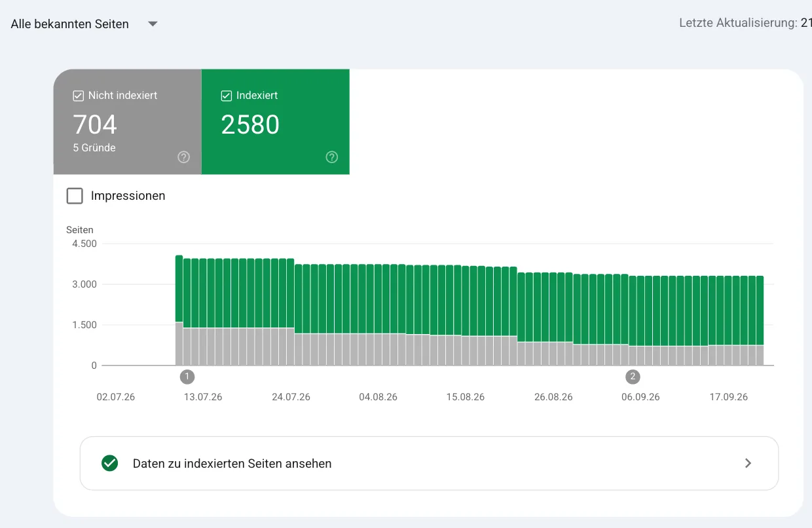The width and height of the screenshot is (812, 528).
Task: Click the 26.08.26 date label
Action: [553, 397]
